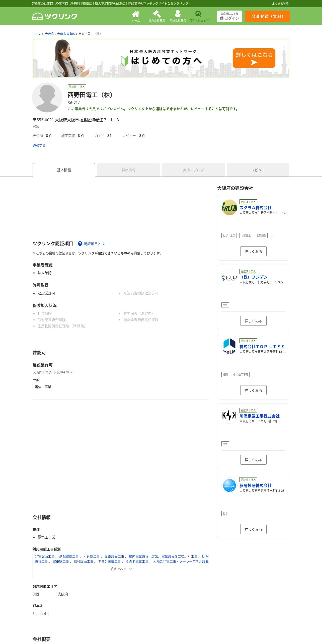Open 元請会社募集 worker icon
322x644 pixels.
coord(178,16)
